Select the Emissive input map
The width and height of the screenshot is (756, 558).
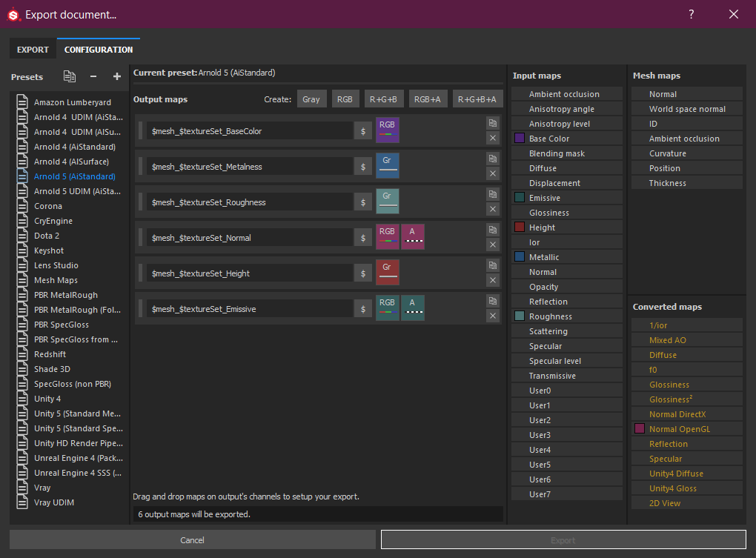pyautogui.click(x=567, y=198)
